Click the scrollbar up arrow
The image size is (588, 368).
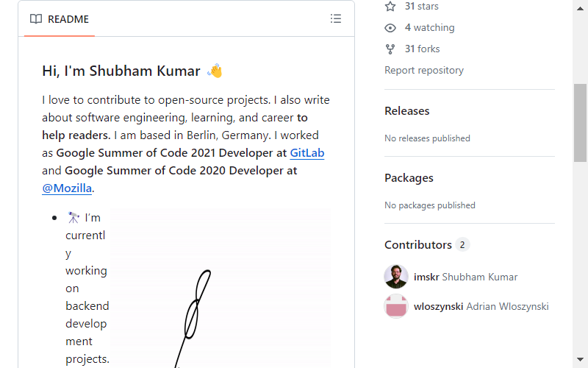point(580,9)
